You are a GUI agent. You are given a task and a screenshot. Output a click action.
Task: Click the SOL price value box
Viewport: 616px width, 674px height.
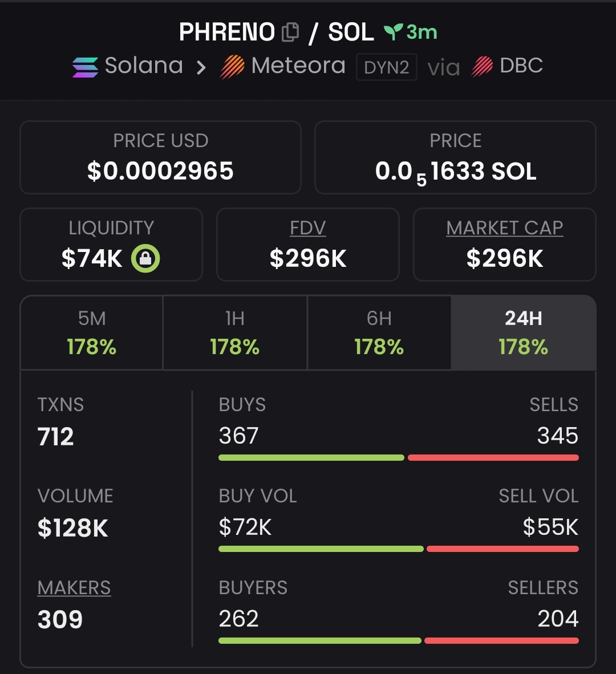455,157
